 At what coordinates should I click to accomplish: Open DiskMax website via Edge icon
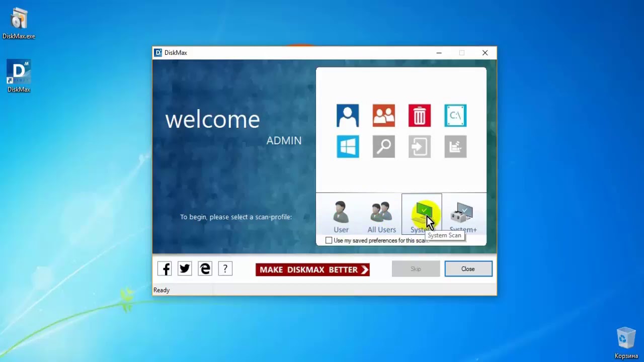pos(205,268)
